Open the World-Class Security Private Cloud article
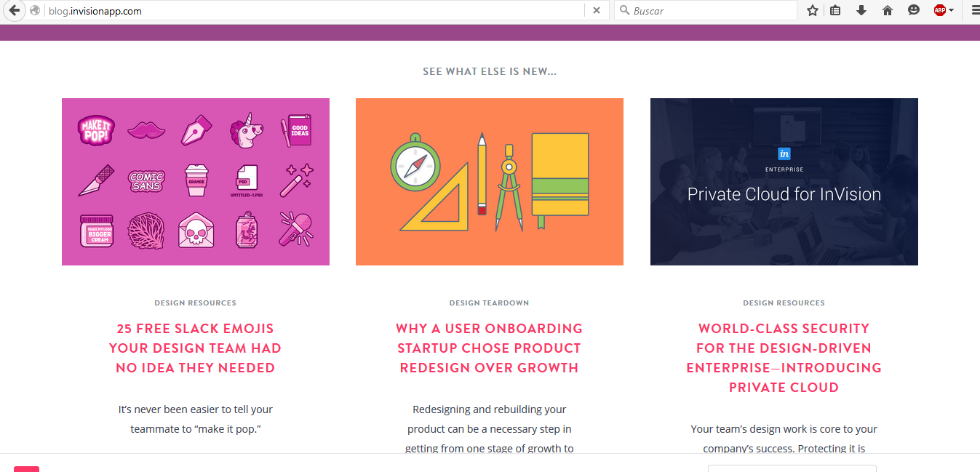Viewport: 980px width, 472px height. pos(784,358)
